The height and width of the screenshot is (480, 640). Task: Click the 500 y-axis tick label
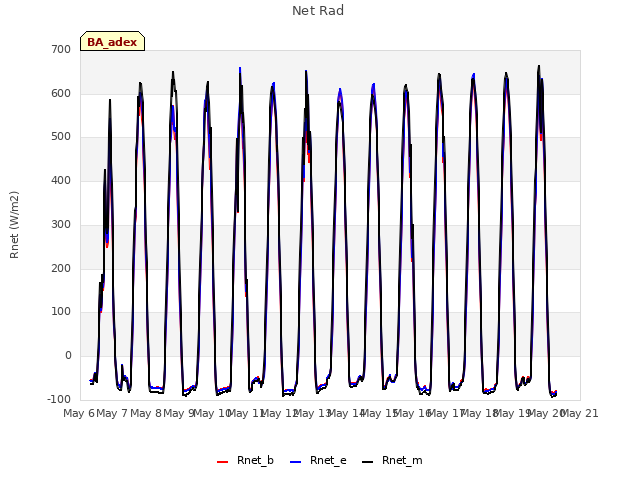(61, 137)
